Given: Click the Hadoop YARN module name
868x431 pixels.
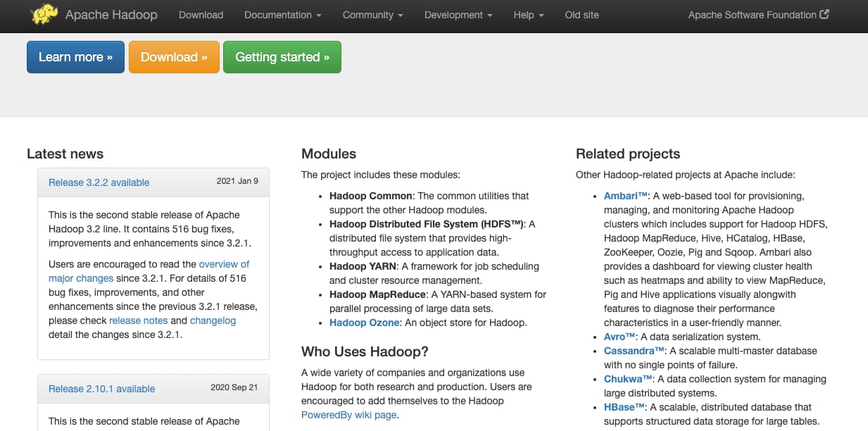Looking at the screenshot, I should pos(363,266).
